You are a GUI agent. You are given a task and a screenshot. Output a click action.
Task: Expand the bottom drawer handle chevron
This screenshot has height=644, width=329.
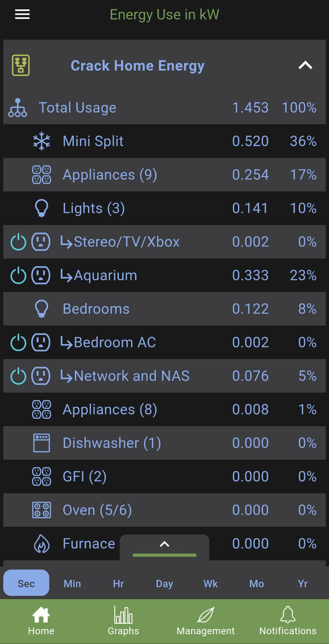pos(164,544)
